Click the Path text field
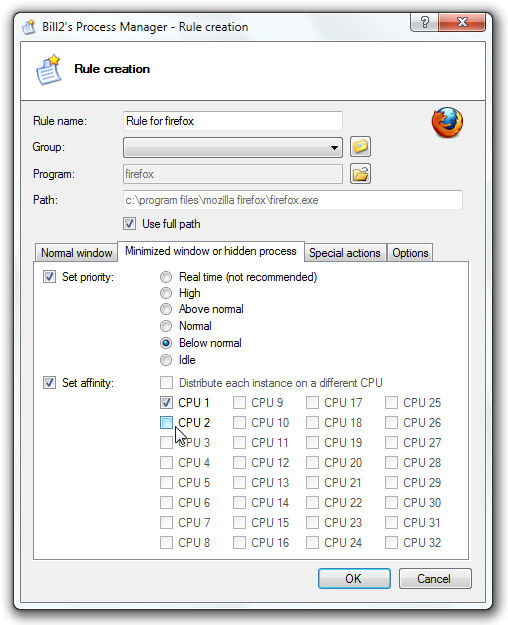The width and height of the screenshot is (508, 625). click(293, 200)
